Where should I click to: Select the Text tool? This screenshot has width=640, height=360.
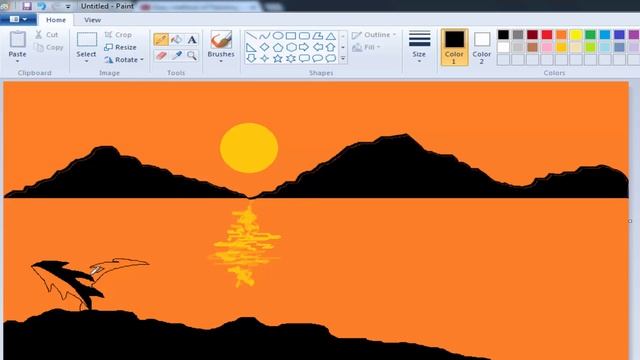click(x=192, y=40)
